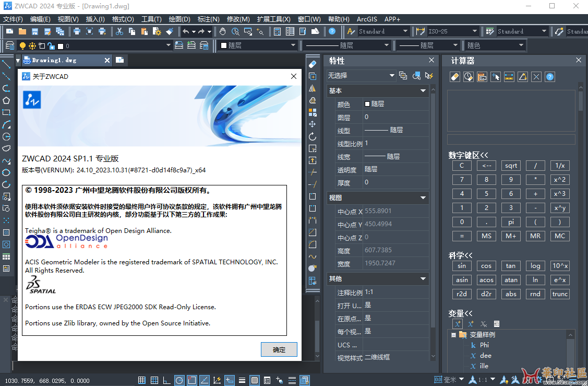The image size is (588, 386).
Task: Click the cos function button
Action: pyautogui.click(x=486, y=266)
